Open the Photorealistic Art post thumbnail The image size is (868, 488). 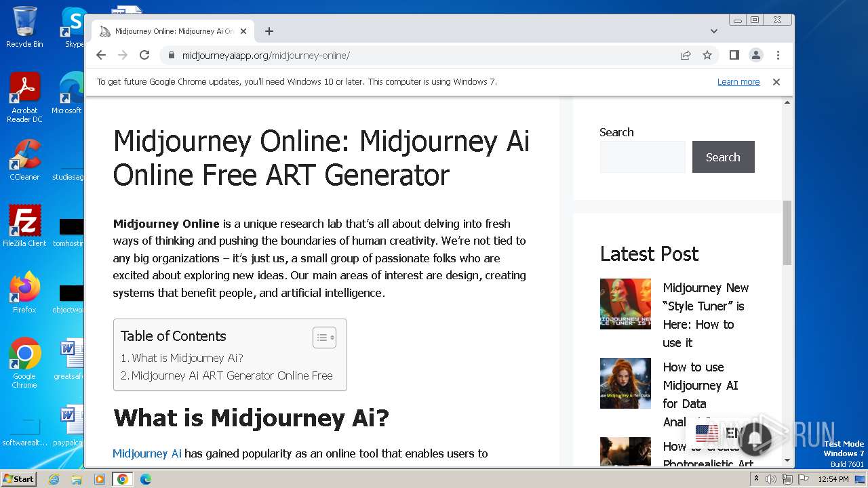[625, 452]
